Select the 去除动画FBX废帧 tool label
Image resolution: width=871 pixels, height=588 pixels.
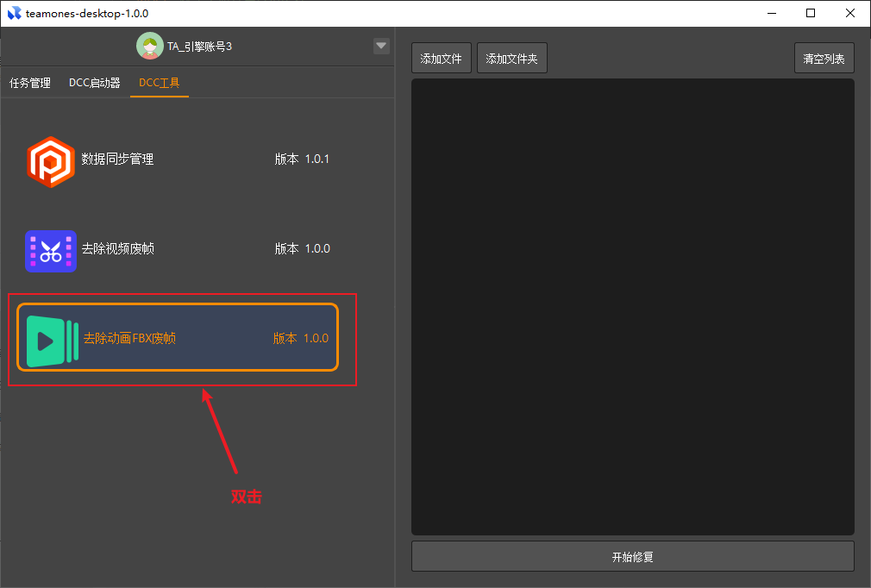[x=129, y=339]
